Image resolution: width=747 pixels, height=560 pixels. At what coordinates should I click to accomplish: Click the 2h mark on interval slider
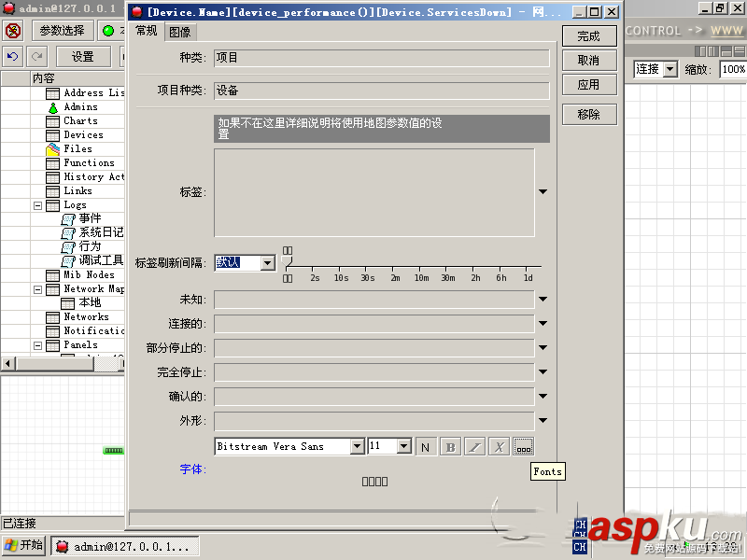pos(475,277)
